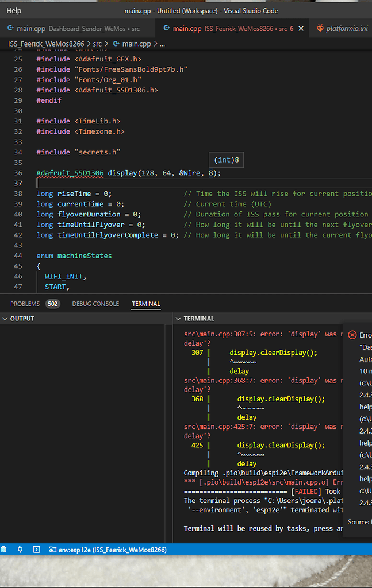
Task: Select the TERMINAL tab
Action: coord(145,304)
